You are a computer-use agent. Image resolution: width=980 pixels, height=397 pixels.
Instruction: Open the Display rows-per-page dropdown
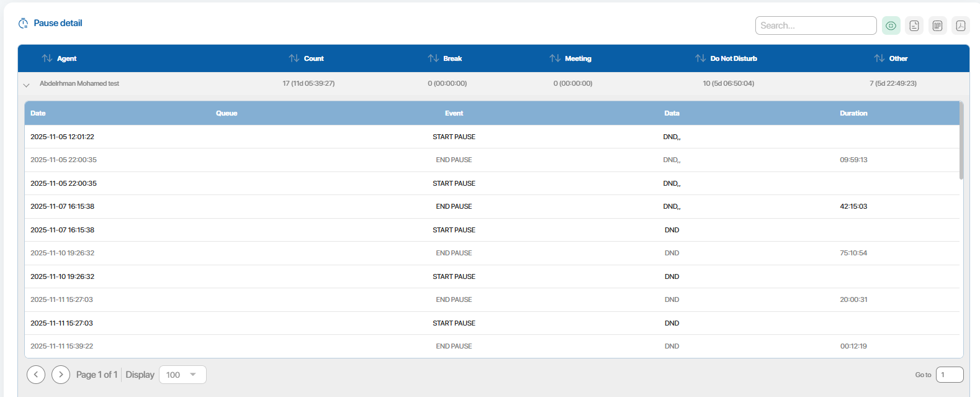point(182,375)
